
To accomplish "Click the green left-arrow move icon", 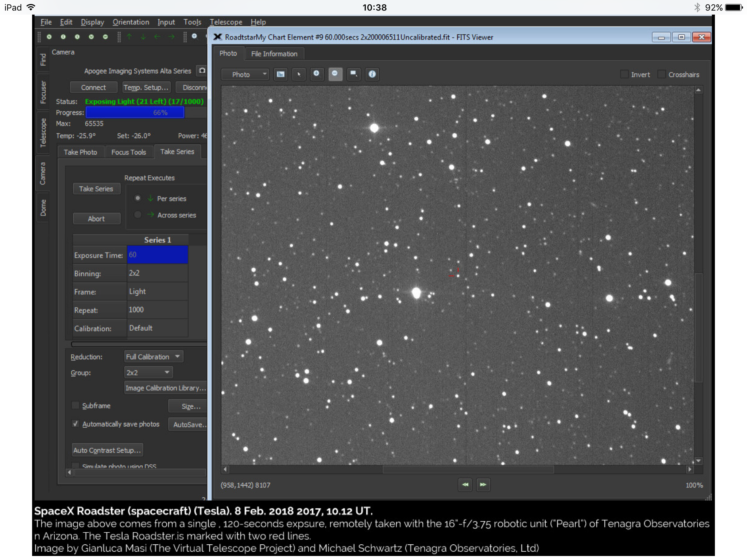I will tap(157, 36).
